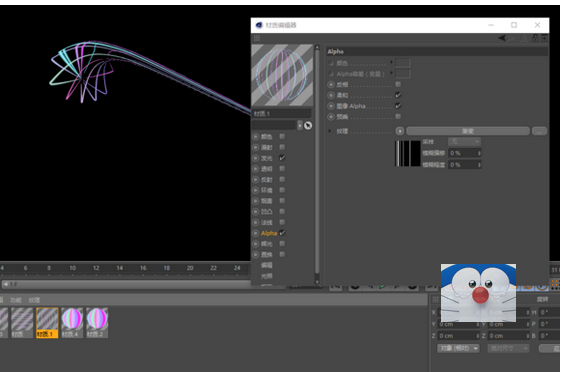This screenshot has height=372, width=566.
Task: Click the three-dots button next to 渐变
Action: 539,131
